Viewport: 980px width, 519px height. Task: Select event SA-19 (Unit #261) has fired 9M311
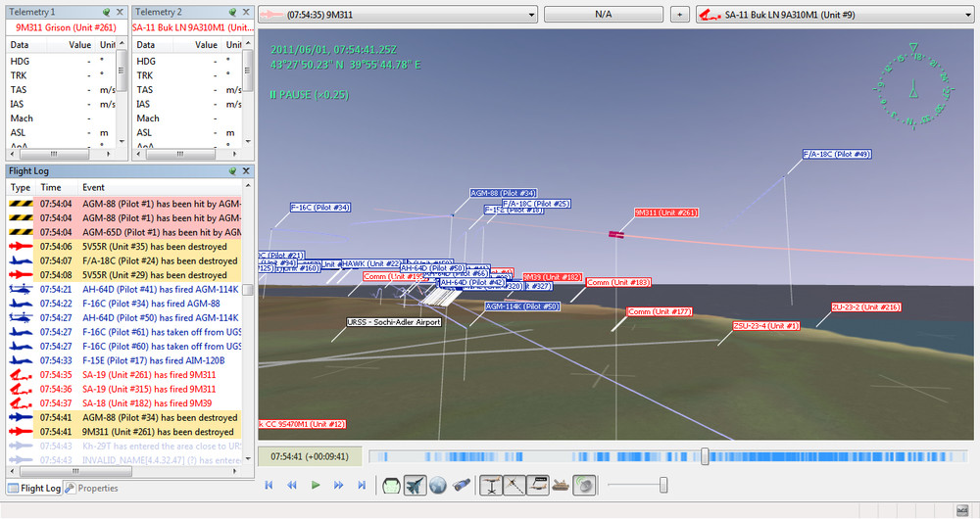tap(124, 375)
